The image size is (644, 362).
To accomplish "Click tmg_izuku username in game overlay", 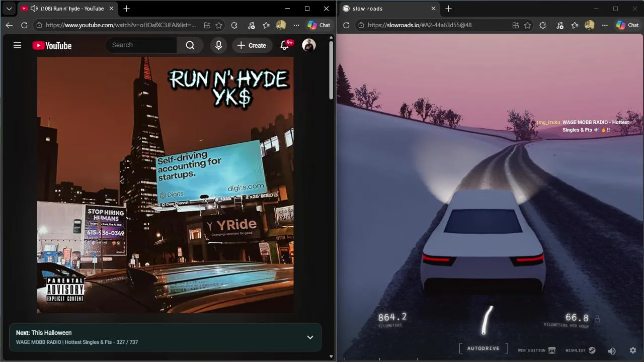I will point(548,122).
